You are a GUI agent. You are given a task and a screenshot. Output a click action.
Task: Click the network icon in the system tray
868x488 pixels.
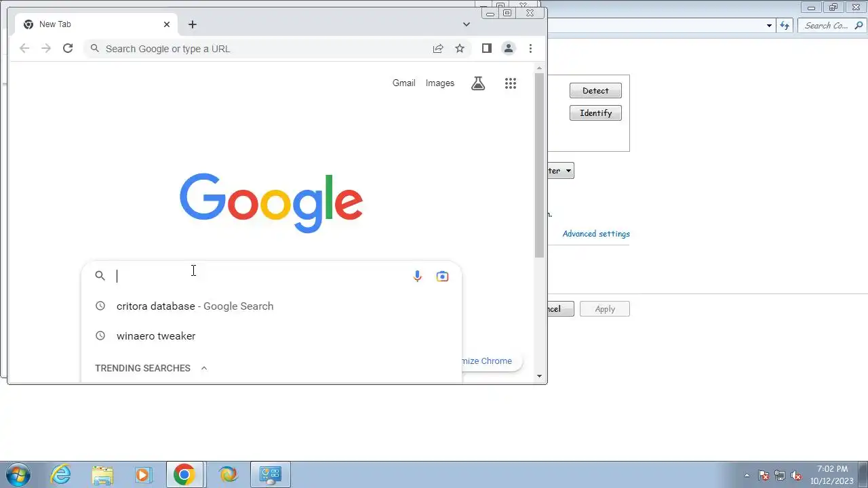(x=780, y=475)
